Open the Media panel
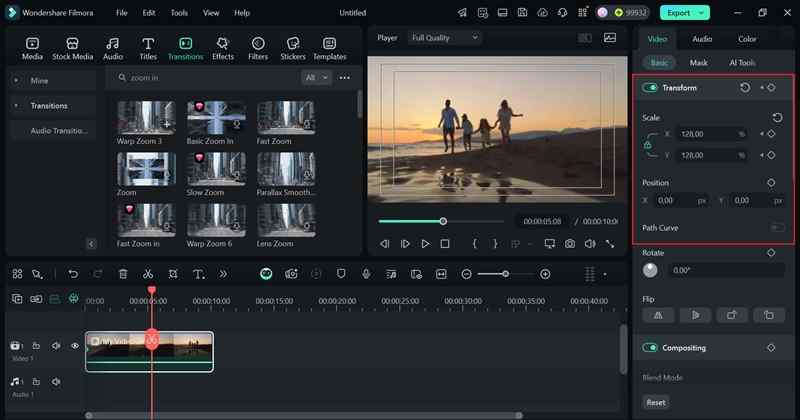This screenshot has width=800, height=420. (32, 49)
